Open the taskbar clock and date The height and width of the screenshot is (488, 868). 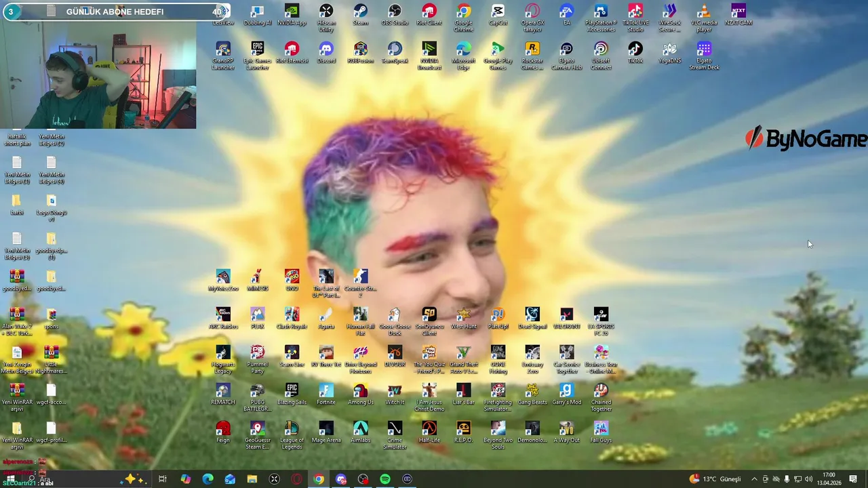coord(828,479)
